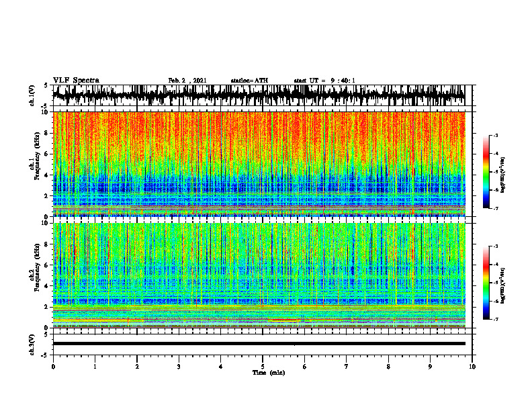Click time axis tick label "10"
This screenshot has height=411, width=532.
point(472,367)
